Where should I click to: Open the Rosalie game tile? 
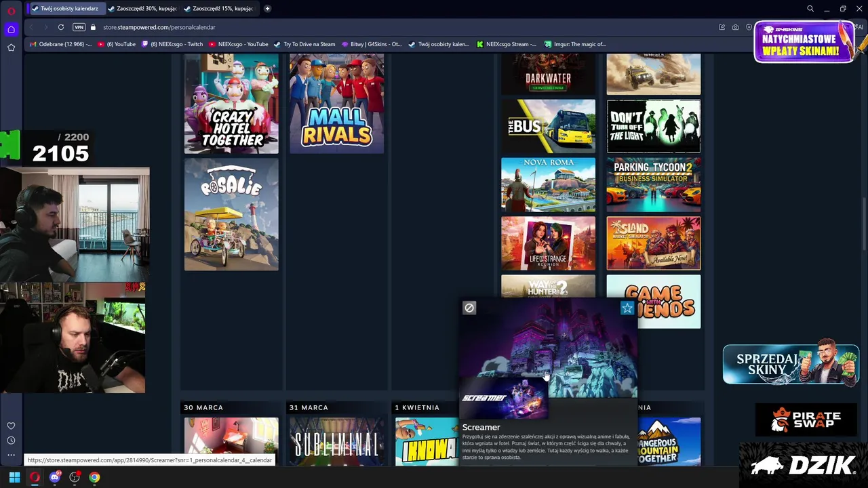[231, 214]
